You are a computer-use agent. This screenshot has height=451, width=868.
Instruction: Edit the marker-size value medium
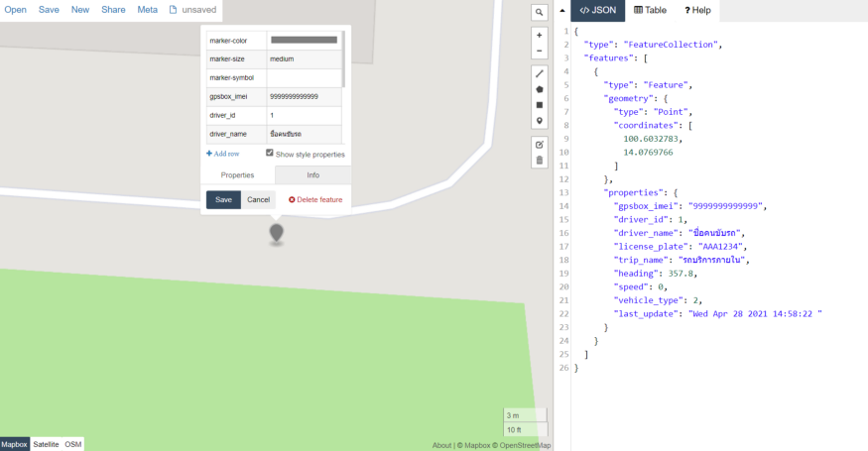[304, 58]
